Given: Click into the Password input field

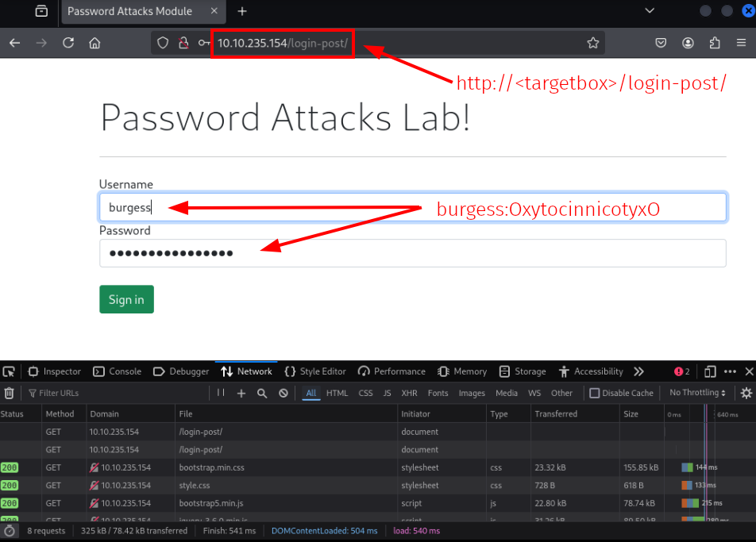Looking at the screenshot, I should pos(476,253).
